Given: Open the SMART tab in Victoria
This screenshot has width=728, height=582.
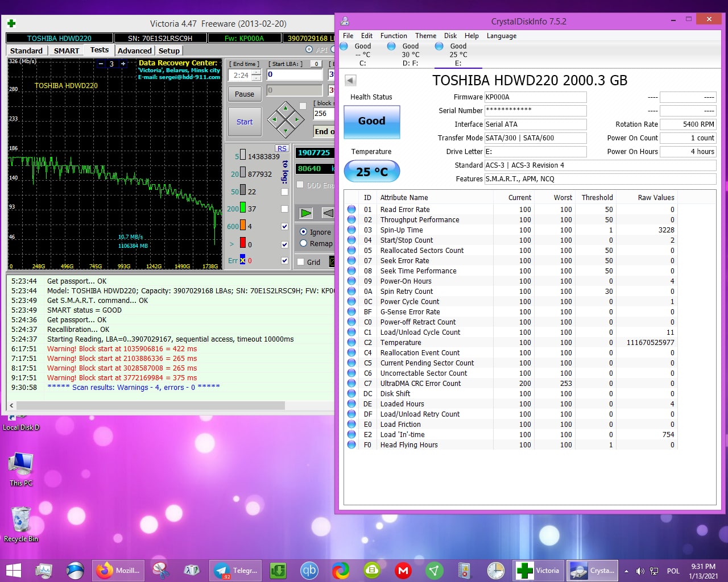Looking at the screenshot, I should coord(67,51).
